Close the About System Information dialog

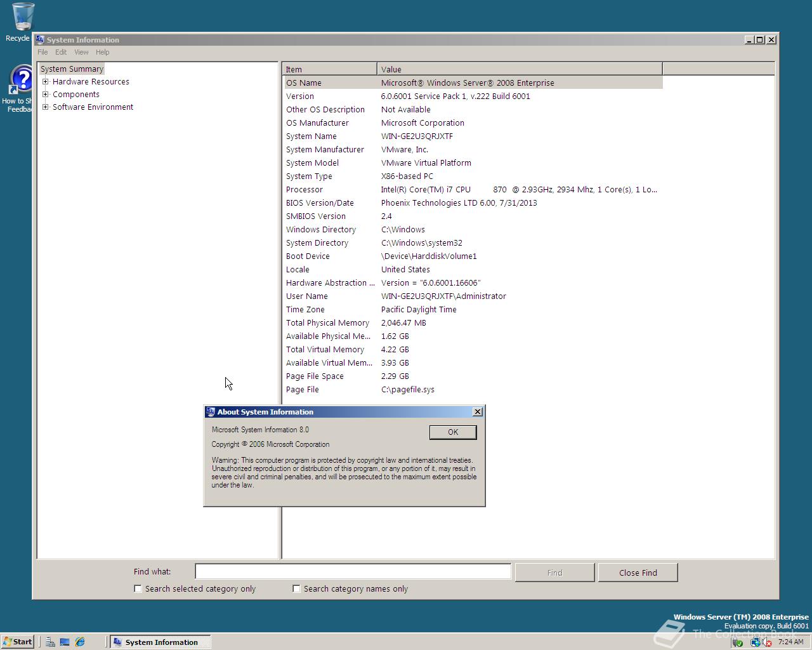click(478, 412)
